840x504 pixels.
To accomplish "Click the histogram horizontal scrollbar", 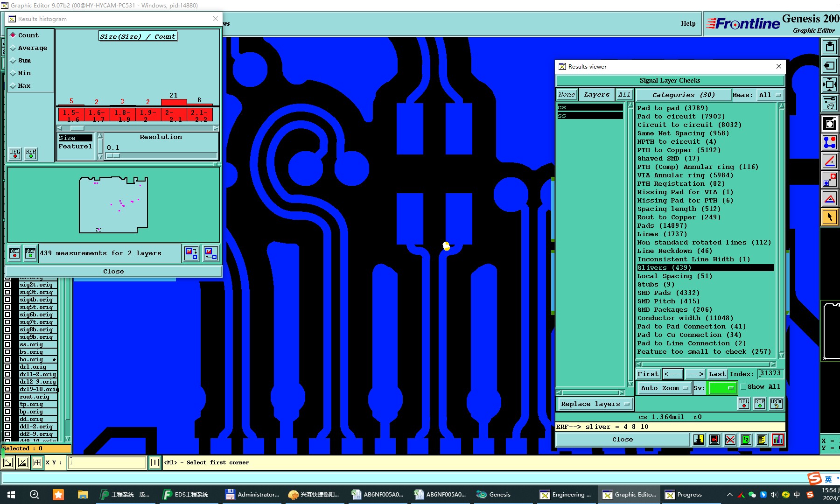I will [x=138, y=128].
